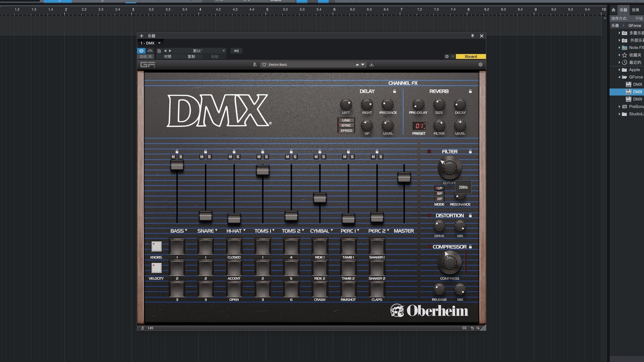Click the plugin power bypass button
The image size is (644, 362).
click(x=141, y=51)
